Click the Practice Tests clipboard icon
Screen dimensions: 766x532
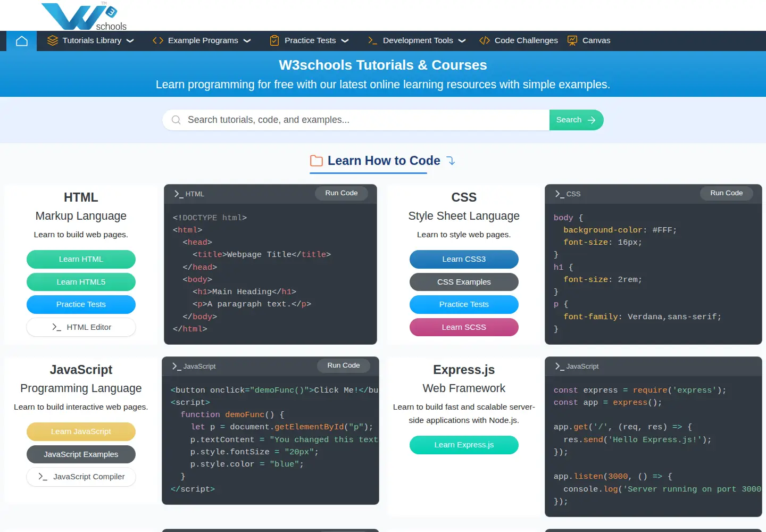(x=274, y=40)
